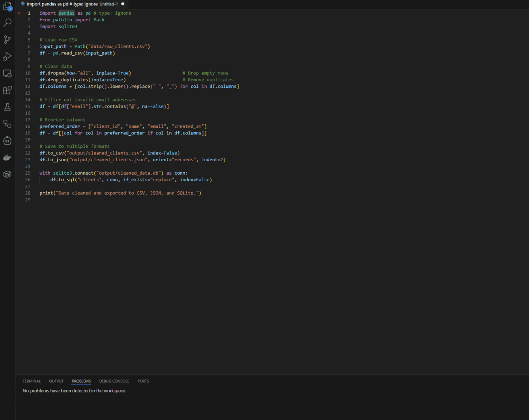Screen dimensions: 529x420
Task: Click 'No problems have been detected' message
Action: pyautogui.click(x=74, y=391)
